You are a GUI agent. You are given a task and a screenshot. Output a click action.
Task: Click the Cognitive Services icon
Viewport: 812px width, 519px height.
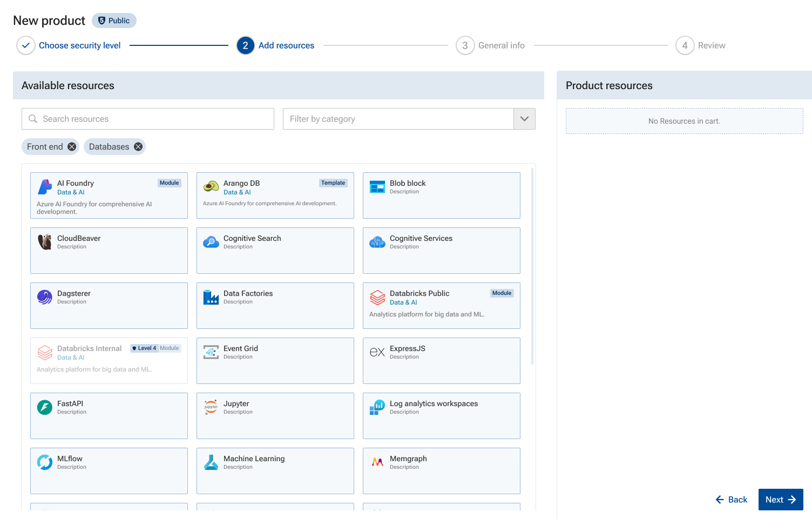point(377,242)
